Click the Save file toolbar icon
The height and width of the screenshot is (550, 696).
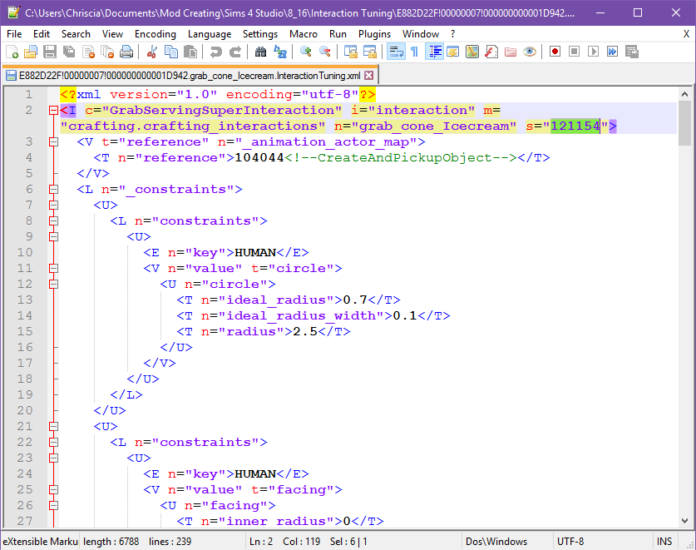pos(49,52)
